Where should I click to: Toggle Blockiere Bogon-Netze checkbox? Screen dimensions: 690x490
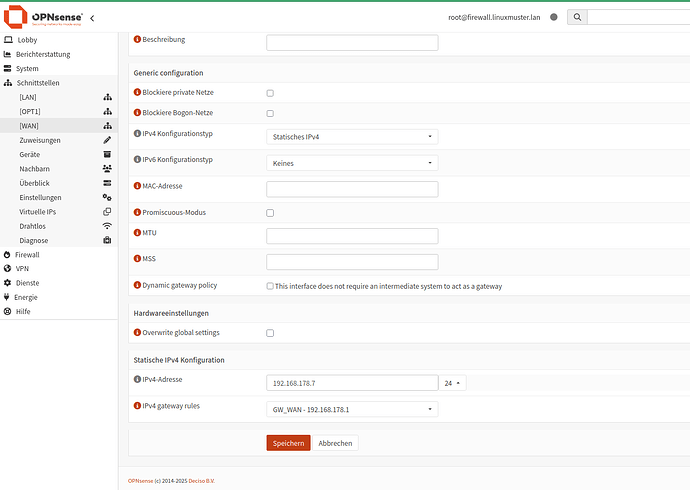point(270,113)
